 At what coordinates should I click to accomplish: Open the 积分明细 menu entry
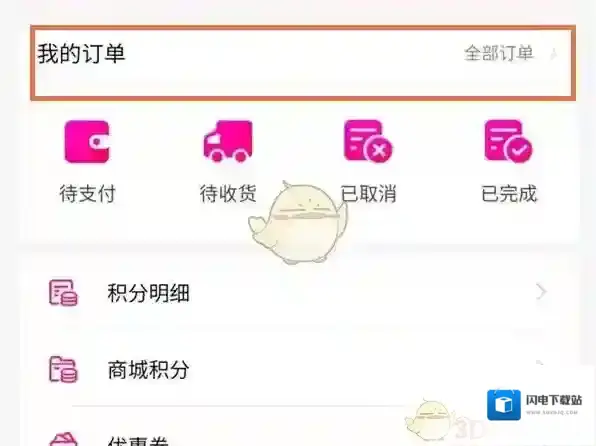tap(301, 293)
